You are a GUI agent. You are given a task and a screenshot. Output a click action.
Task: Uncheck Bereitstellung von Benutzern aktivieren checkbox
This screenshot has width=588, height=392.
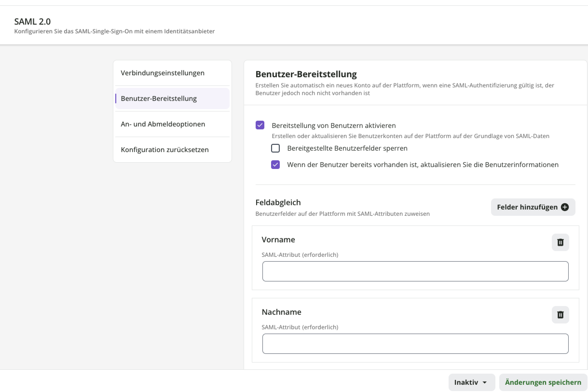(x=260, y=125)
